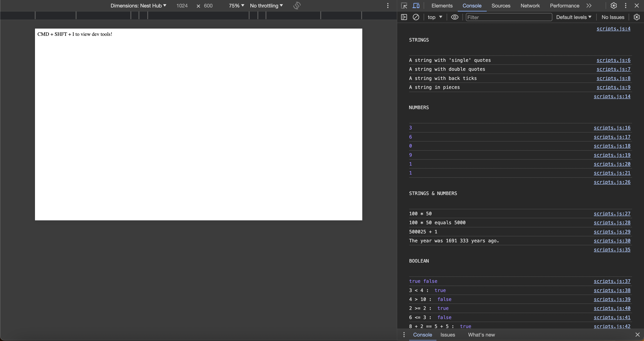Open the scripts.js:30 source link
644x341 pixels.
[612, 240]
